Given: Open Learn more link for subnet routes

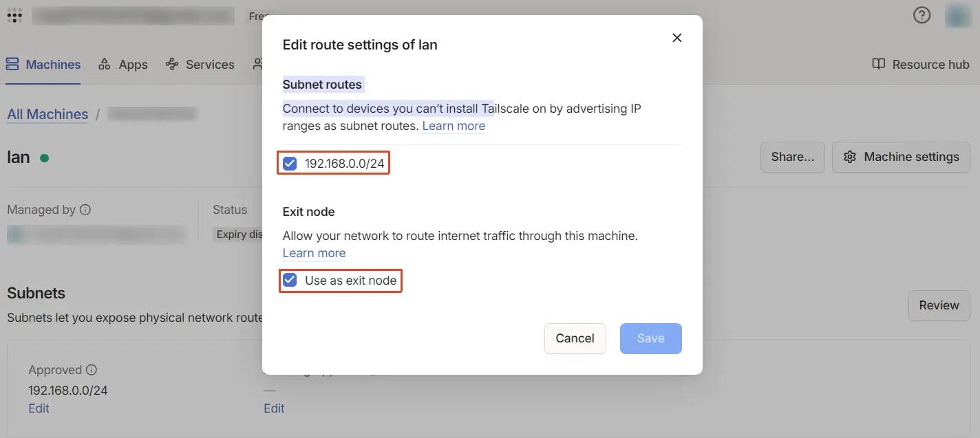Looking at the screenshot, I should pos(454,126).
